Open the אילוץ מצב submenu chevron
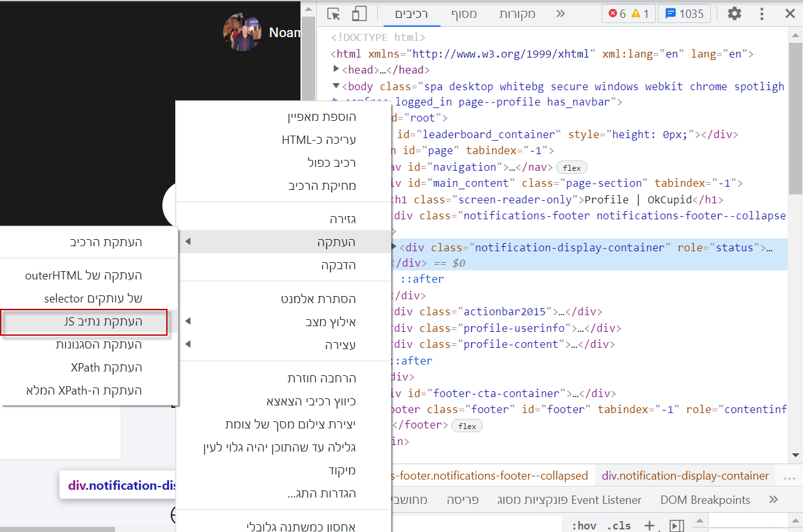Viewport: 803px width, 532px height. click(187, 322)
